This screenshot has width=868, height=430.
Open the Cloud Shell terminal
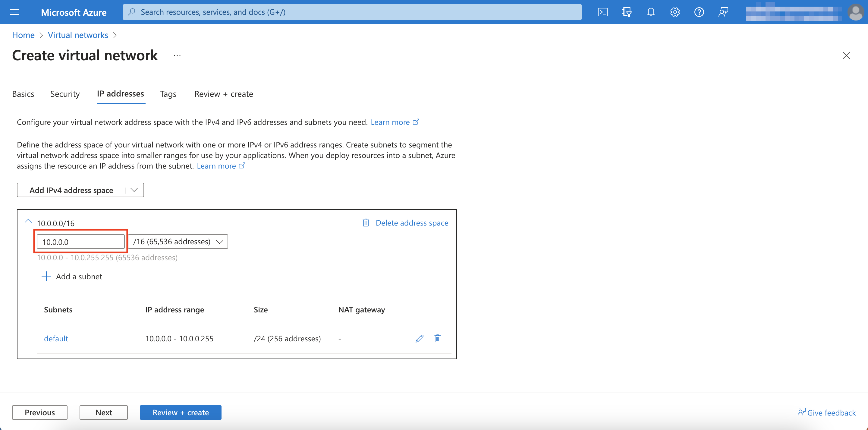point(602,12)
